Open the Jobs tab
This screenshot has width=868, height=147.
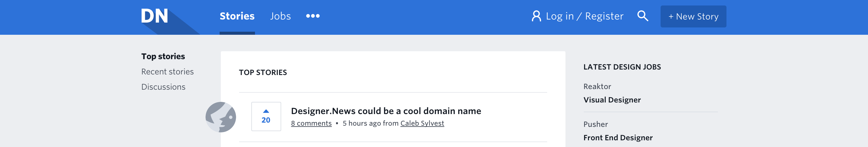coord(280,16)
